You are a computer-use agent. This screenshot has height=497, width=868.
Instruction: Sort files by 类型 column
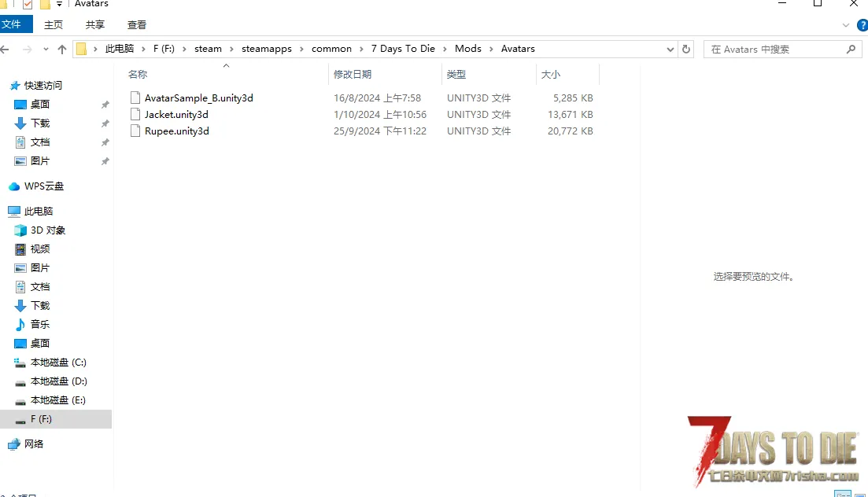[x=456, y=74]
